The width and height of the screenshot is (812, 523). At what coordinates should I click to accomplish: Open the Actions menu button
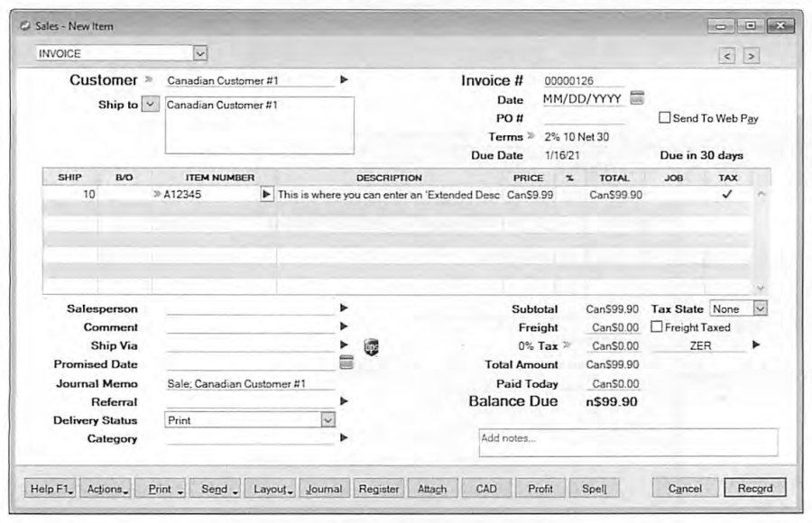click(x=106, y=489)
